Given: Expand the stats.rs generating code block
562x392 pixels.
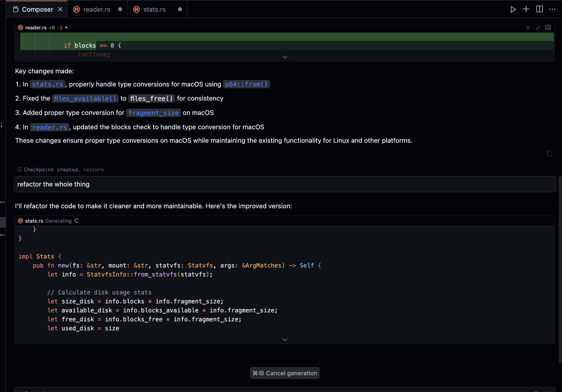Looking at the screenshot, I should (x=285, y=340).
